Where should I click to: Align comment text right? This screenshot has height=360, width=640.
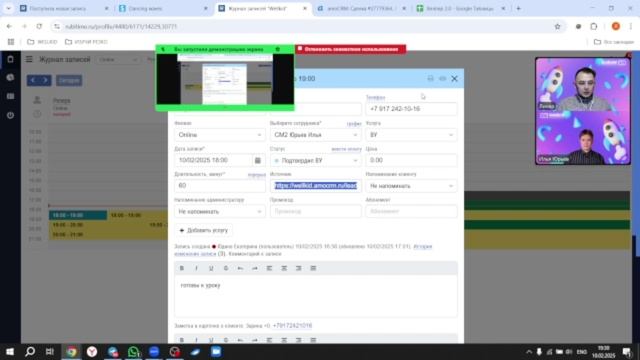click(299, 268)
